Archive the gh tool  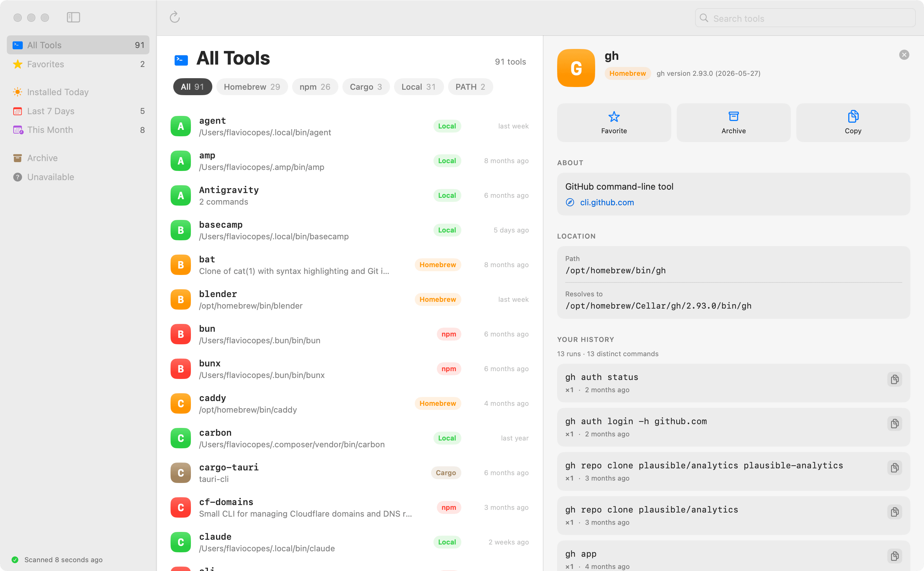point(733,123)
